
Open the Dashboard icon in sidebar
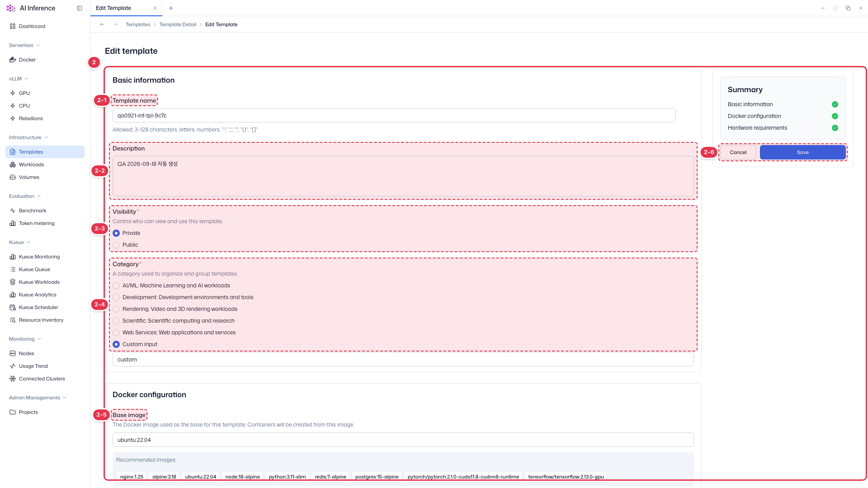tap(13, 26)
